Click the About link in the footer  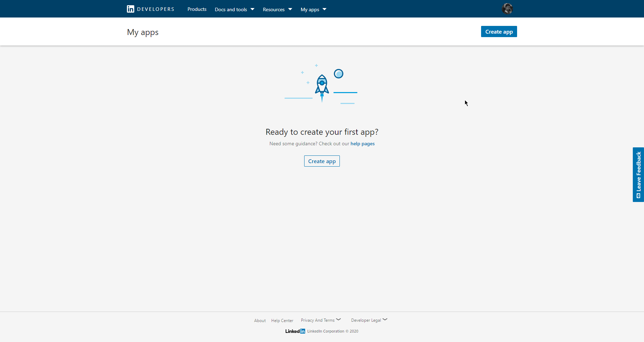coord(260,320)
